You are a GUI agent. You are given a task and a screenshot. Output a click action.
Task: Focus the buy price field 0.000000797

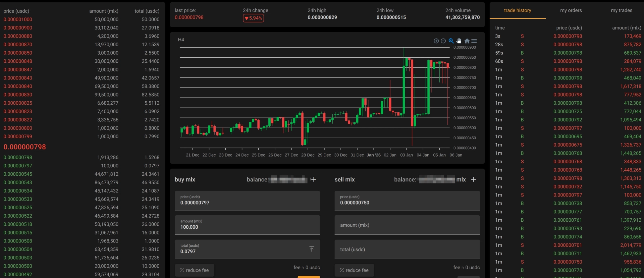tap(247, 201)
